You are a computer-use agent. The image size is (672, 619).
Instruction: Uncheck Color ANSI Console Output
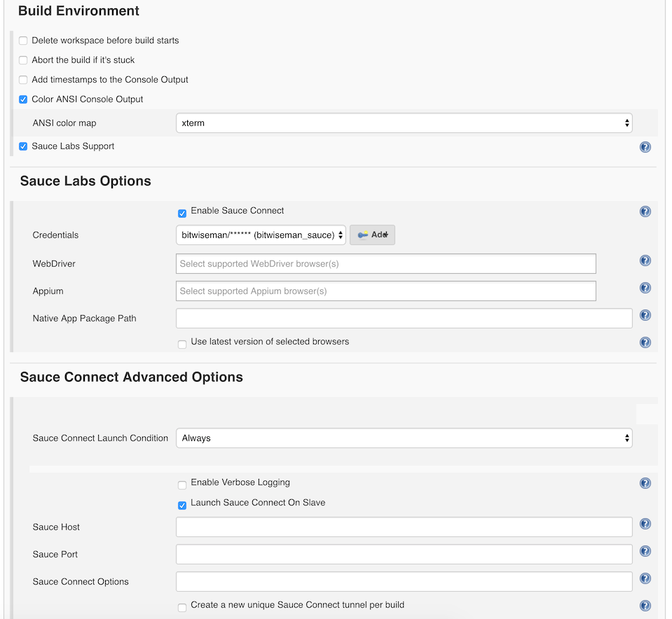[x=23, y=99]
